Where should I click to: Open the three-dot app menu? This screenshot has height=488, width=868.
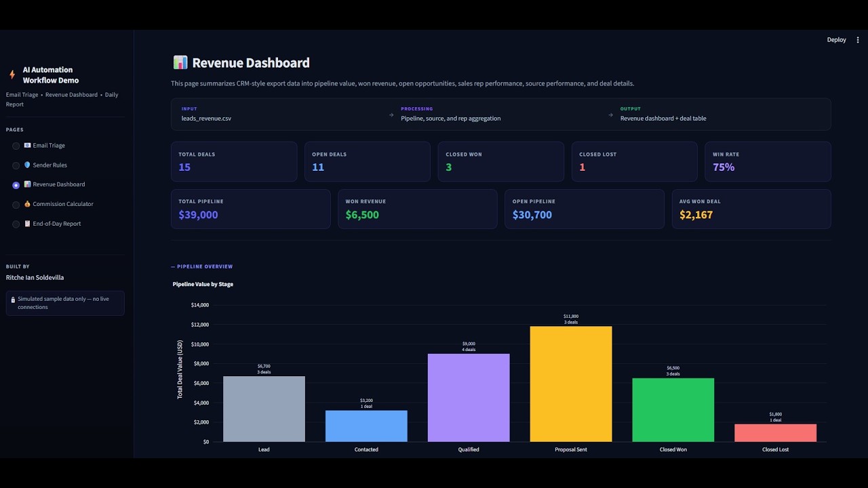click(858, 40)
